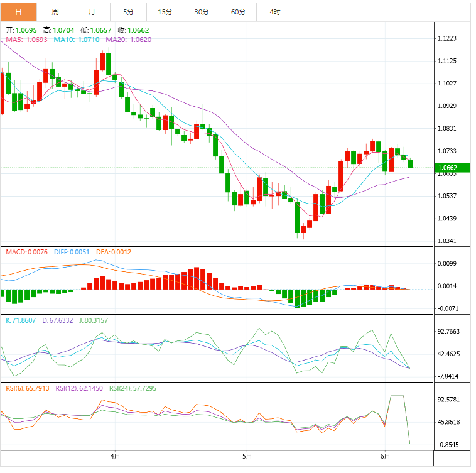
Task: Click the 5月 date axis marker
Action: point(247,456)
